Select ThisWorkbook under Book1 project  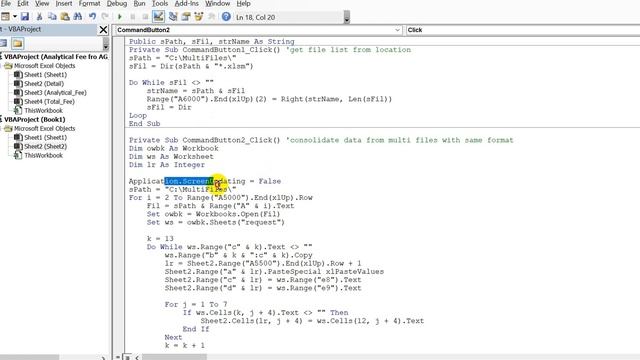tap(43, 156)
